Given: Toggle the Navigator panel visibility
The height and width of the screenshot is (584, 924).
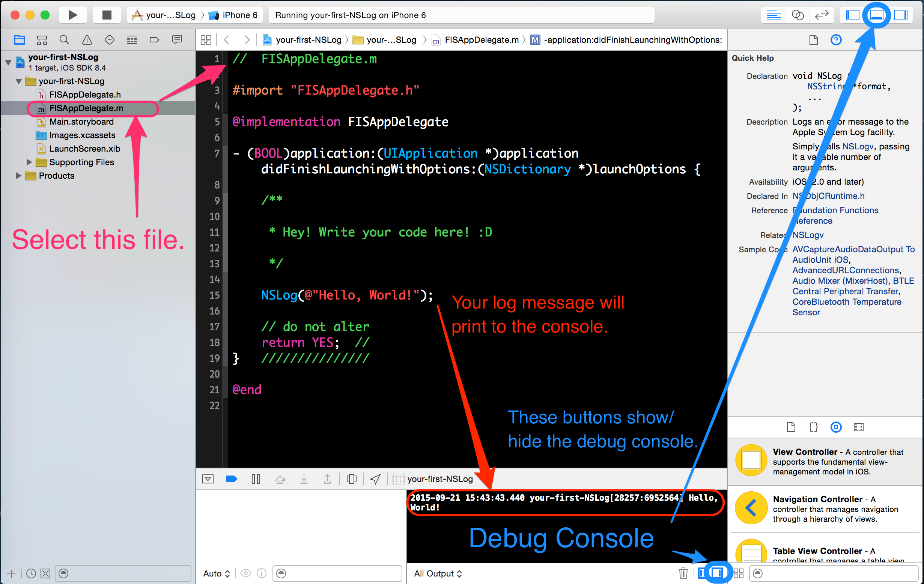Looking at the screenshot, I should tap(852, 15).
